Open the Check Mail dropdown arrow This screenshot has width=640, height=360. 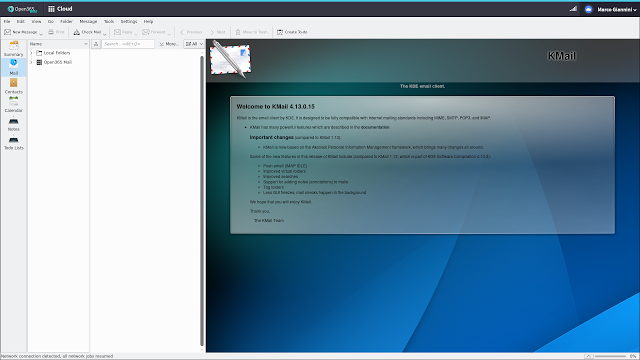click(104, 33)
